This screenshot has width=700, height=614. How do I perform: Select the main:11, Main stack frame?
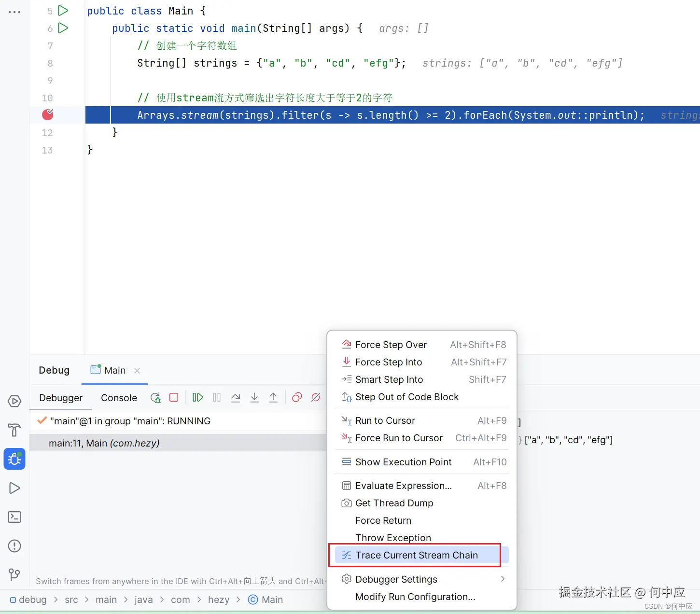[179, 443]
